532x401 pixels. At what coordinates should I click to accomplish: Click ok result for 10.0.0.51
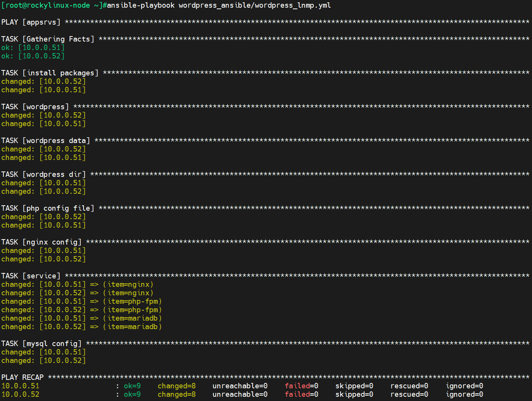(33, 47)
